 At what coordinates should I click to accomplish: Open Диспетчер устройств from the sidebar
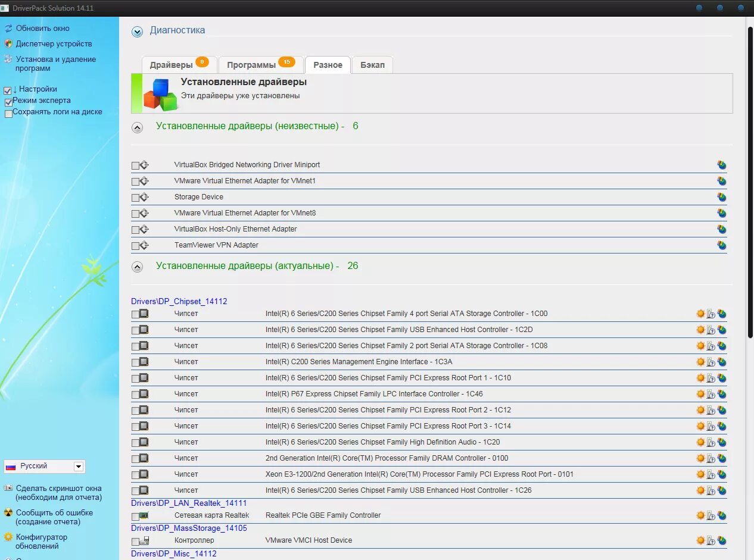[54, 43]
